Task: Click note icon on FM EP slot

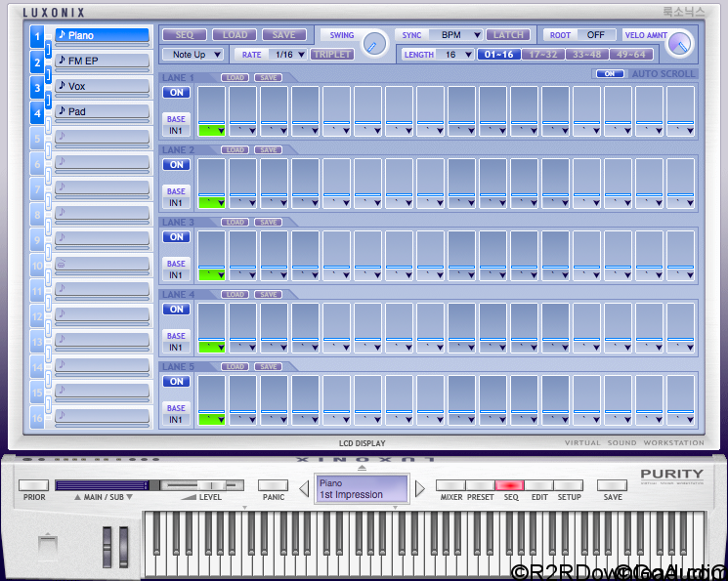Action: pos(62,60)
